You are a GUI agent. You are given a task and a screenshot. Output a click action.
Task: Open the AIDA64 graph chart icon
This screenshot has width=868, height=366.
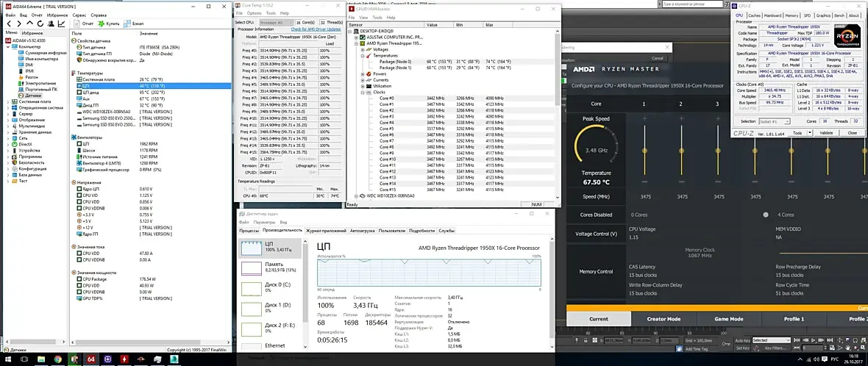tap(63, 24)
